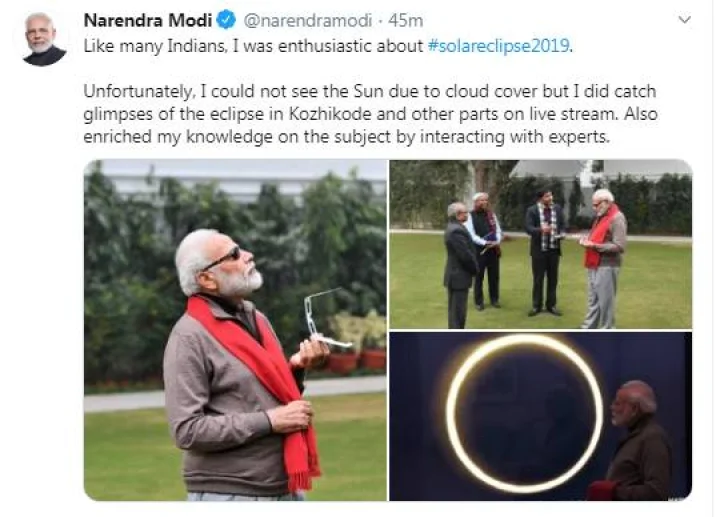
Task: Click the first line of tweet text
Action: [328, 46]
